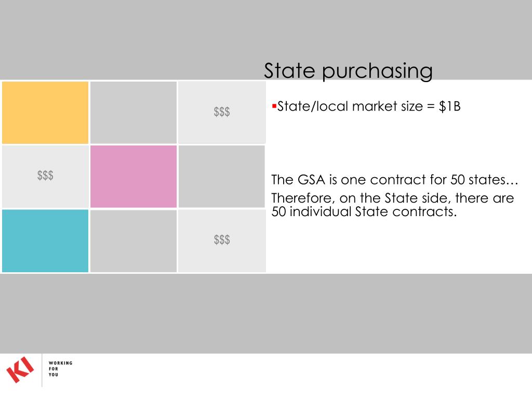Click the red bullet before State/local
The width and height of the screenshot is (532, 399).
click(274, 106)
